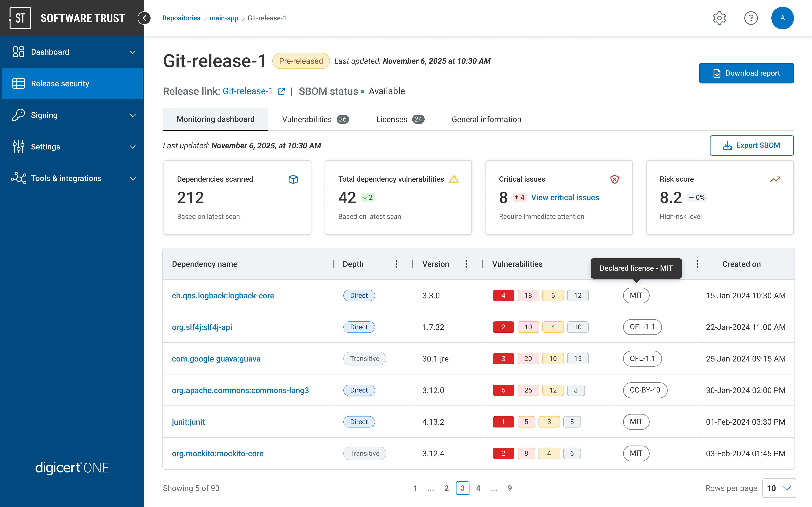Open the Depth column options menu
The height and width of the screenshot is (507, 812).
pos(396,264)
